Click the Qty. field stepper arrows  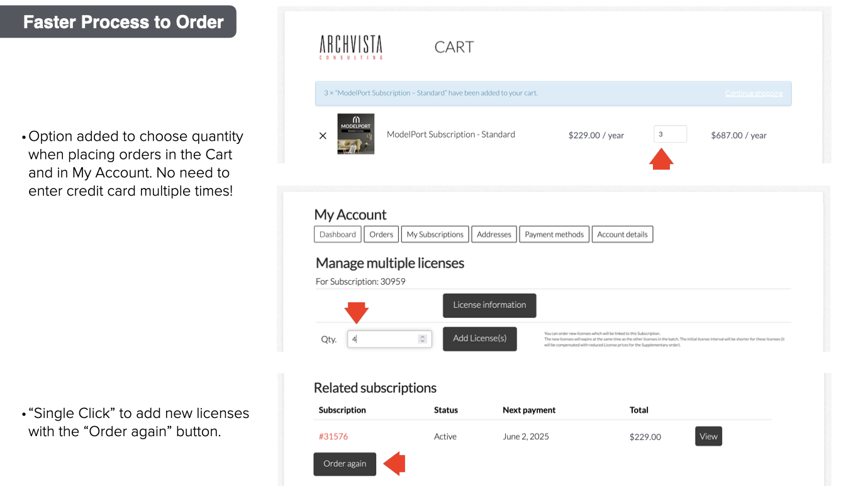(423, 339)
